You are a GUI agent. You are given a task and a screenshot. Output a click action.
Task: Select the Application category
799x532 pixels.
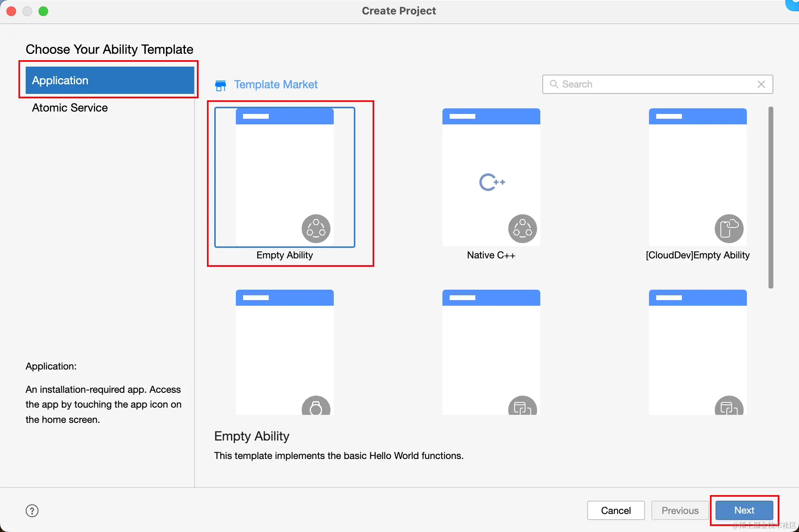110,80
